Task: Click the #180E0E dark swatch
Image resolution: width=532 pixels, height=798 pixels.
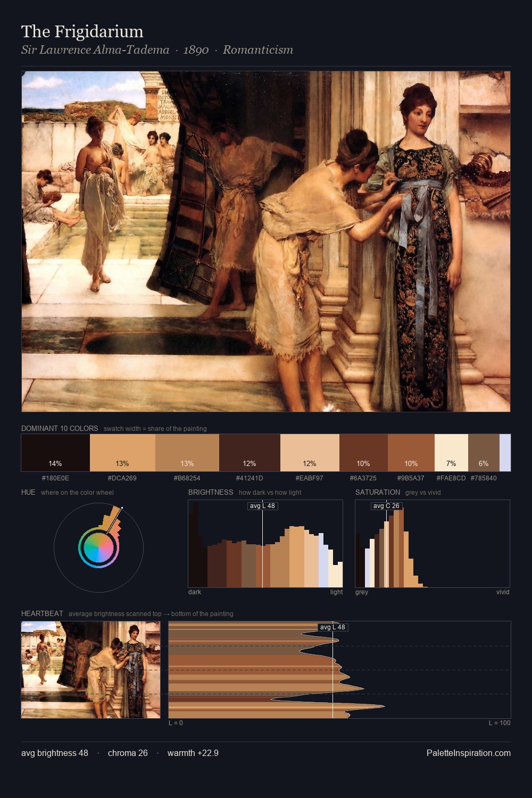Action: (x=55, y=453)
